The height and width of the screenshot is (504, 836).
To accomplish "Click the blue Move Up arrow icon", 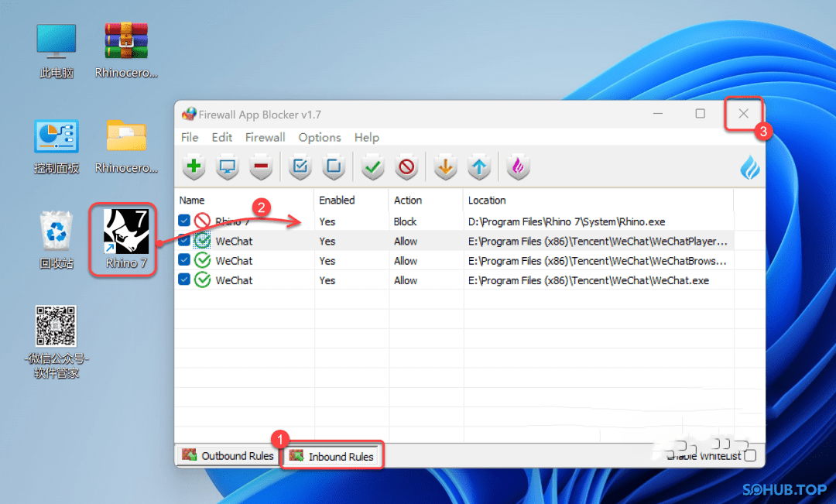I will coord(479,166).
